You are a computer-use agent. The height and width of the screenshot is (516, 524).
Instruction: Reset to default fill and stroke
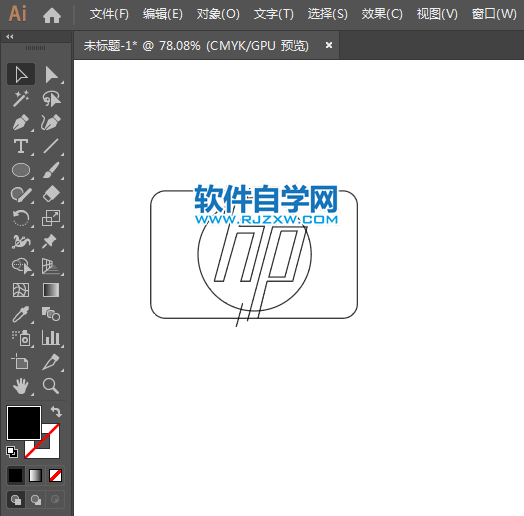[12, 452]
